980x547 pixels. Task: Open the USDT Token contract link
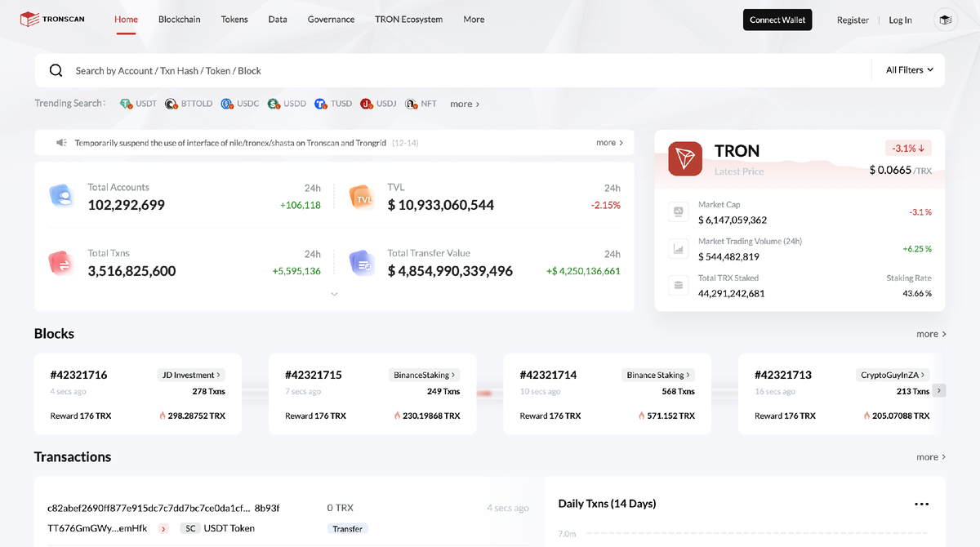tap(229, 528)
